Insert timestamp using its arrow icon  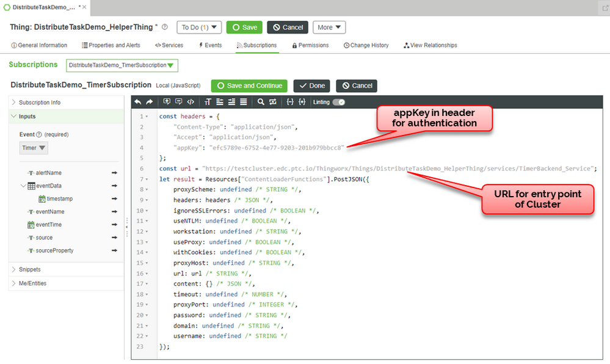[114, 198]
